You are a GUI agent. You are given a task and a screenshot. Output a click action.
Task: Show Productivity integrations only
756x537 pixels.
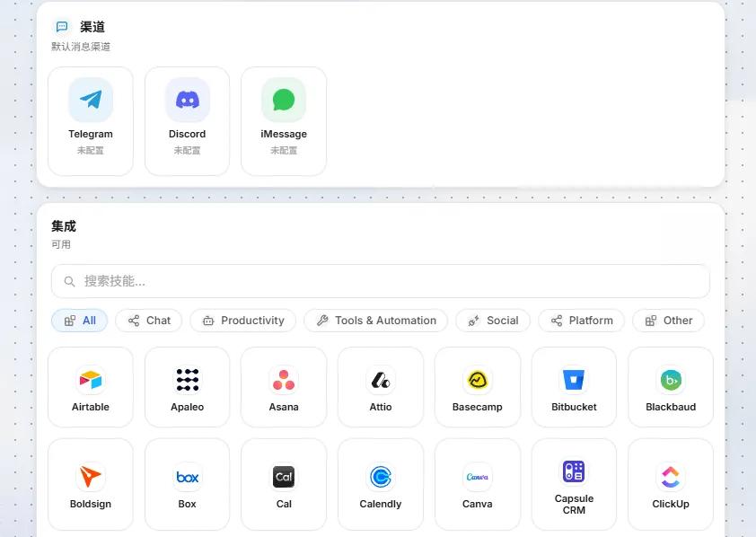tap(243, 321)
